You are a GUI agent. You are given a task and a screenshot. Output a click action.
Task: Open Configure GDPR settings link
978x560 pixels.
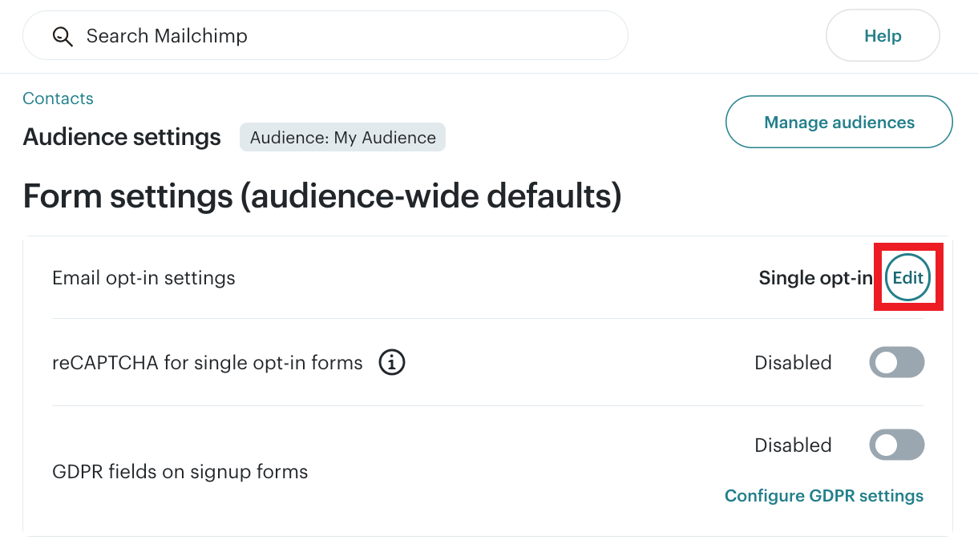click(x=824, y=496)
